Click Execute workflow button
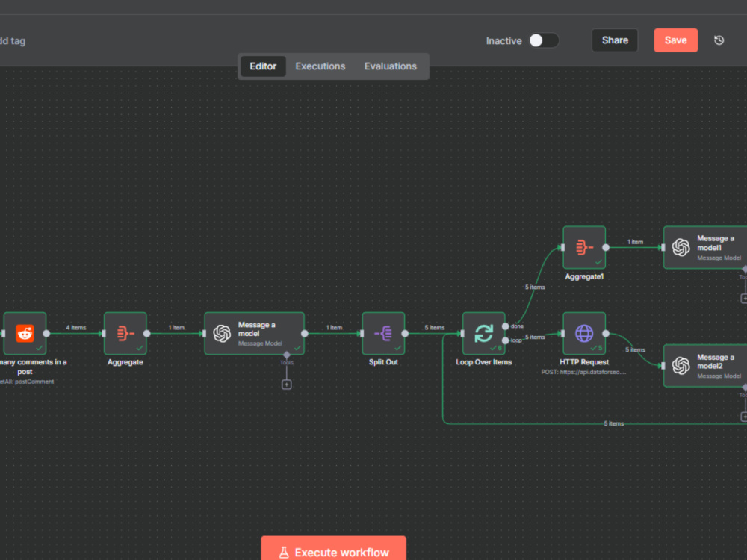 [333, 550]
